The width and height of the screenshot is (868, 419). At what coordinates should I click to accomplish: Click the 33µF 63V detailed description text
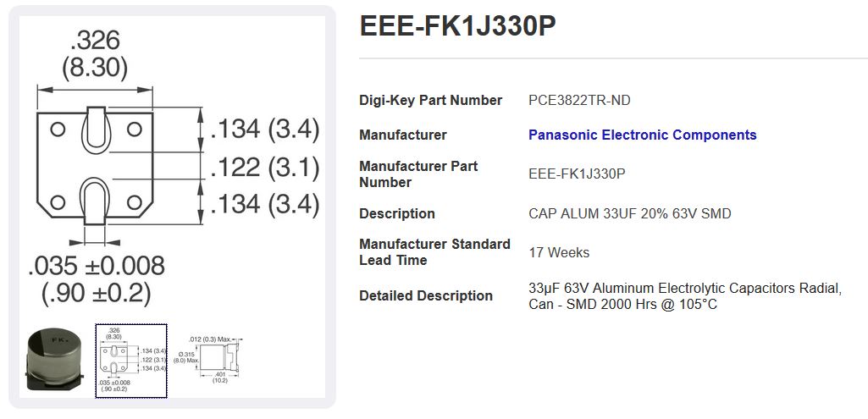684,296
